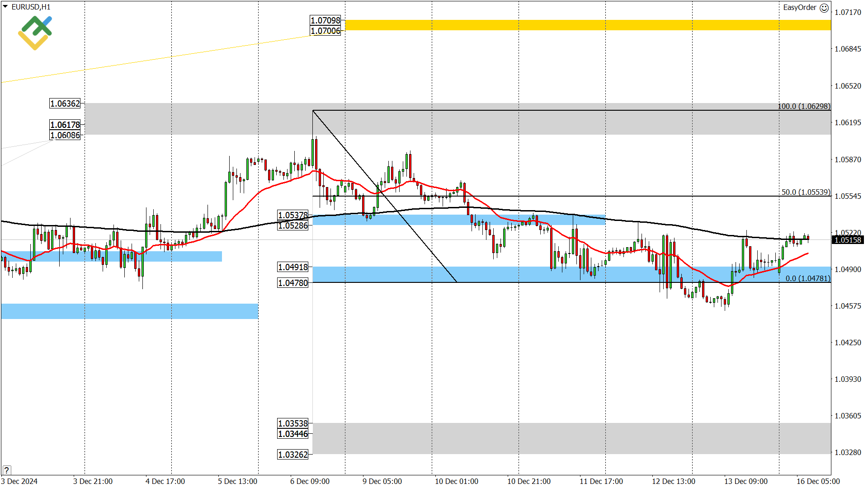868x488 pixels.
Task: Select the 1.07098 resistance price label
Action: 326,20
